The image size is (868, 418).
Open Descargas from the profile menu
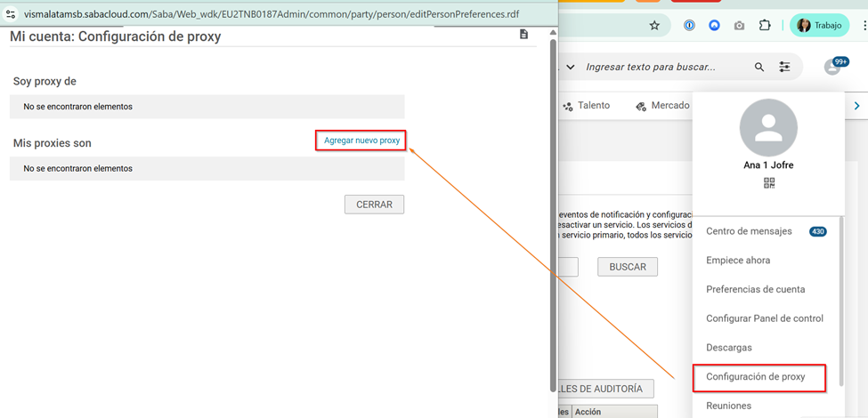click(x=728, y=348)
